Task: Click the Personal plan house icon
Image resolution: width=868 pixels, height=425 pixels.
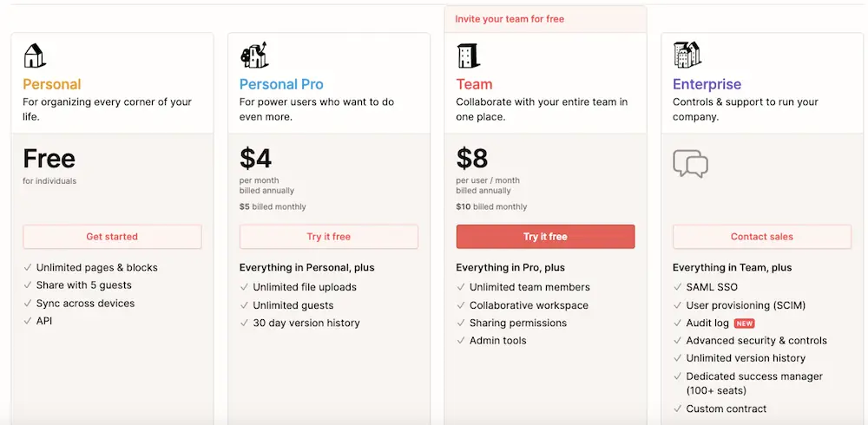Action: click(35, 56)
